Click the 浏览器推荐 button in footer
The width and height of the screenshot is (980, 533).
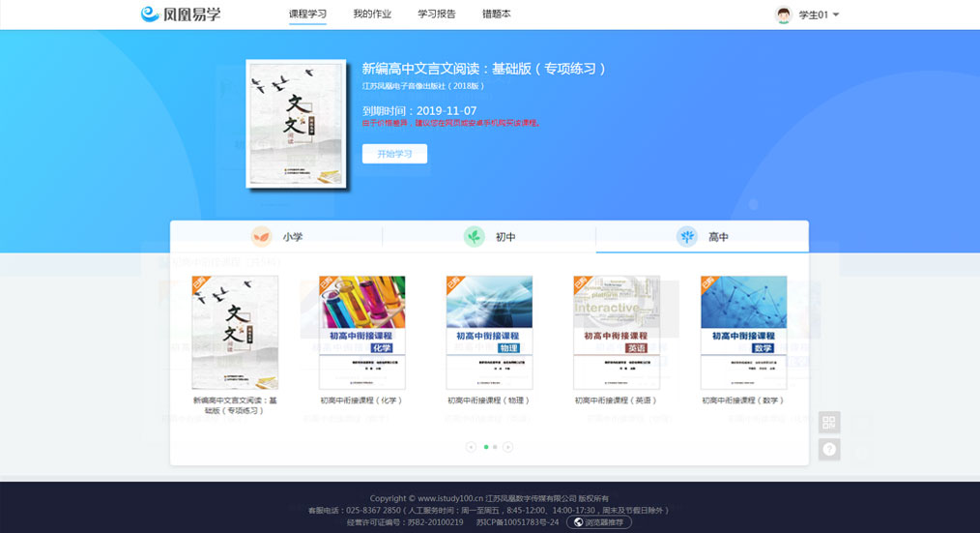tap(599, 522)
